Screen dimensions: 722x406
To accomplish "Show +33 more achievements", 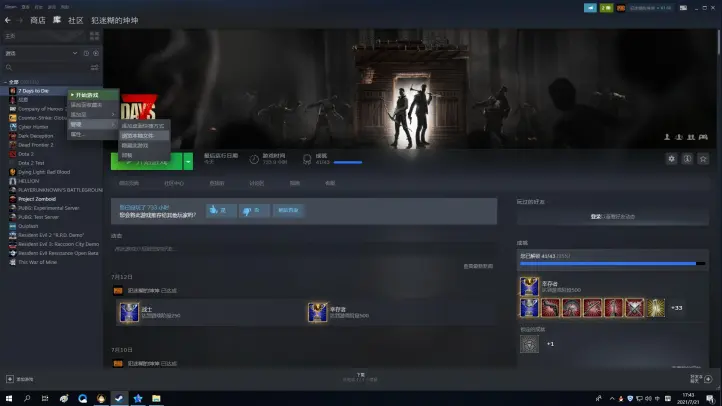I will tap(676, 308).
